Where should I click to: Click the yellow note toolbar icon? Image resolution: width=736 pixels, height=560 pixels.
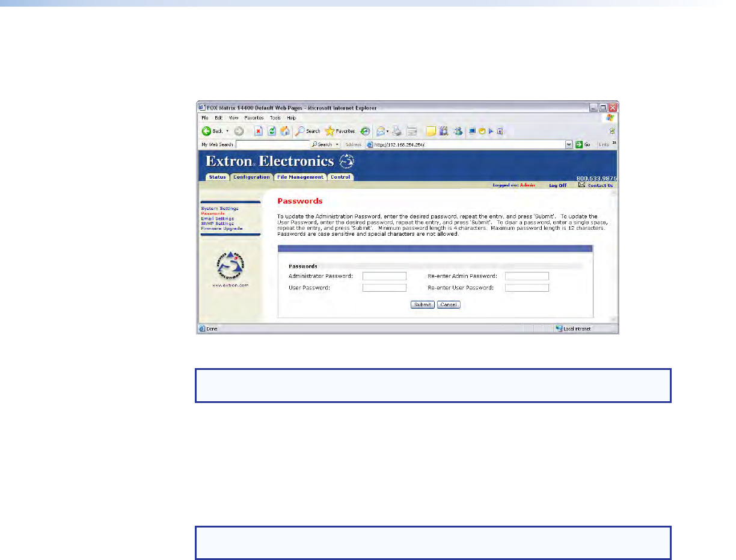431,131
